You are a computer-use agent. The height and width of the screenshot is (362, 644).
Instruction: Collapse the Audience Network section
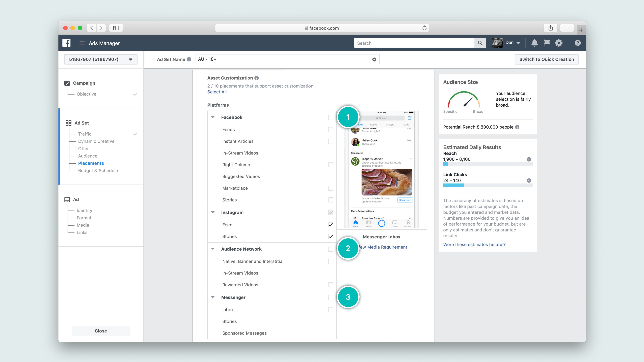pyautogui.click(x=213, y=249)
